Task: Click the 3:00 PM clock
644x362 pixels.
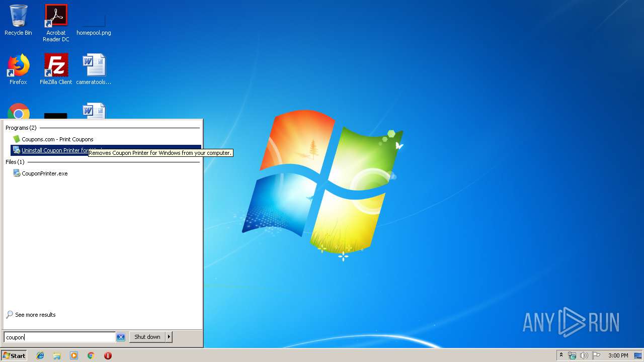Action: coord(618,355)
